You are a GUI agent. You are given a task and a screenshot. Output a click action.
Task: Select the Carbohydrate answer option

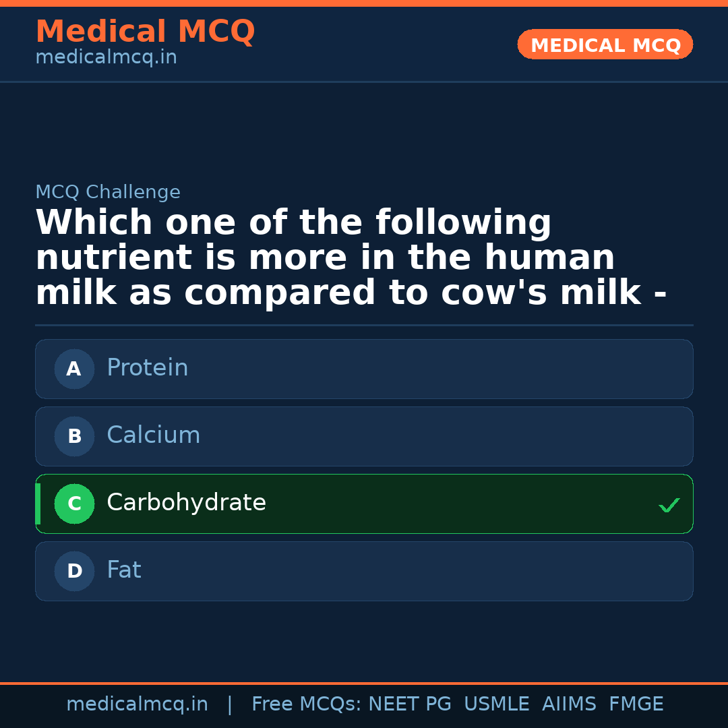tap(364, 504)
